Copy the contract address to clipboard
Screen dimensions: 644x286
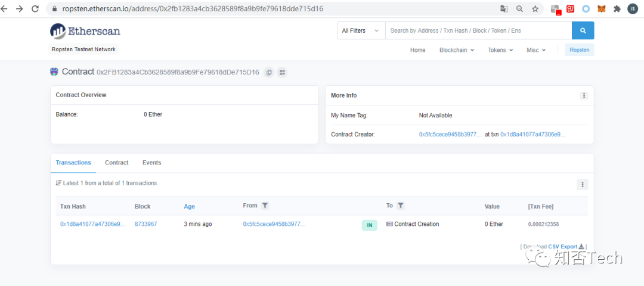tap(269, 72)
